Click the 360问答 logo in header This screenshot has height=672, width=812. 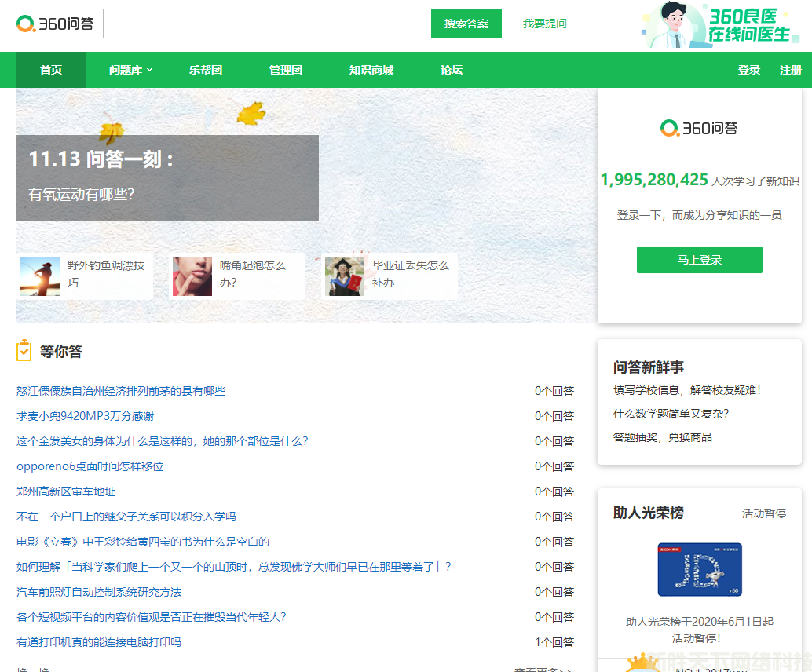tap(55, 24)
